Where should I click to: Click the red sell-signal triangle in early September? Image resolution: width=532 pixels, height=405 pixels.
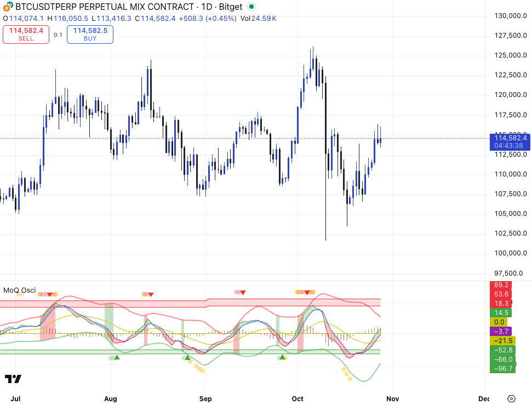243,293
